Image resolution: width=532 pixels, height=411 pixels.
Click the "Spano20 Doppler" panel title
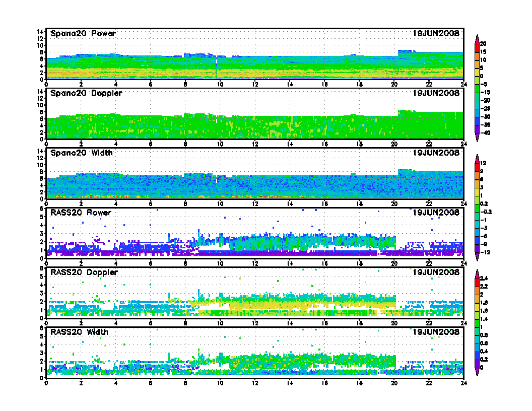86,93
